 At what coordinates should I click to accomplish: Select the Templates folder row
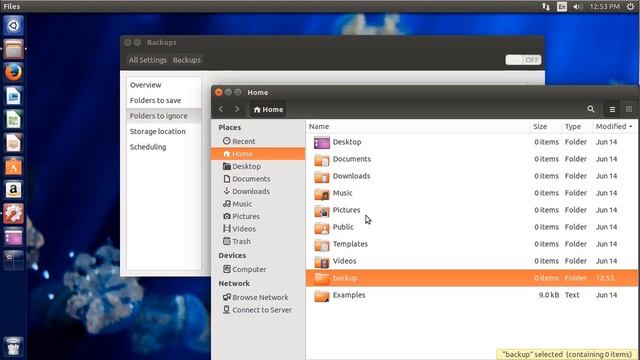[x=472, y=244]
